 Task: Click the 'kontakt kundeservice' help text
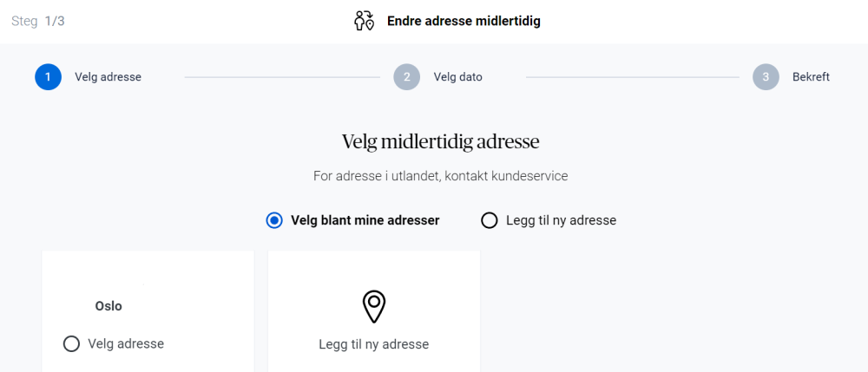(x=517, y=176)
